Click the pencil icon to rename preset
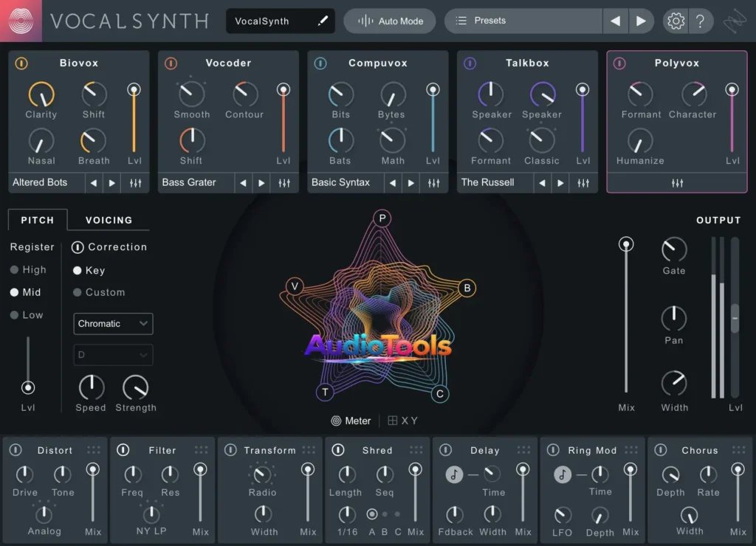756x546 pixels. (x=323, y=21)
